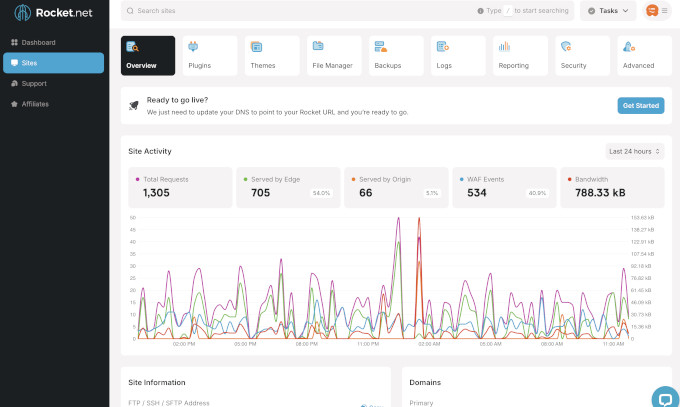This screenshot has height=407, width=680.
Task: Open the Plugins tab
Action: [x=210, y=56]
